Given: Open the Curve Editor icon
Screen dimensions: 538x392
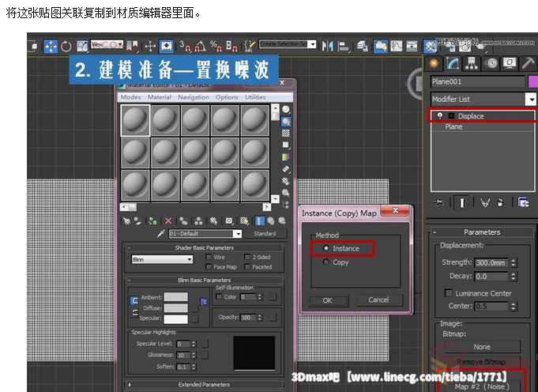Looking at the screenshot, I should point(397,46).
